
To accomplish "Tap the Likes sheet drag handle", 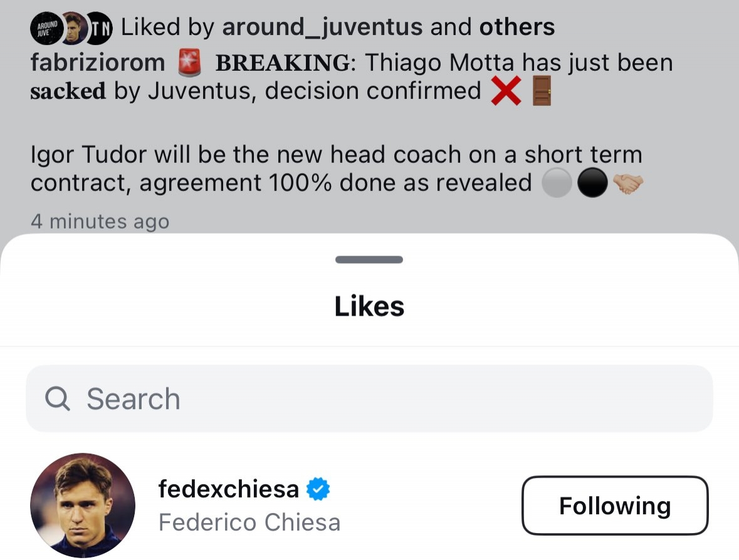I will [x=369, y=259].
